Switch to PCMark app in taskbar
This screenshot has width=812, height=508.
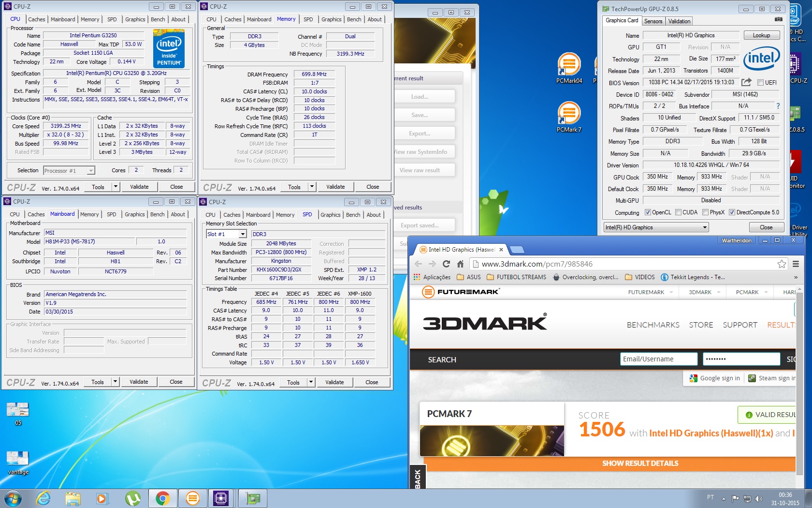pos(192,498)
